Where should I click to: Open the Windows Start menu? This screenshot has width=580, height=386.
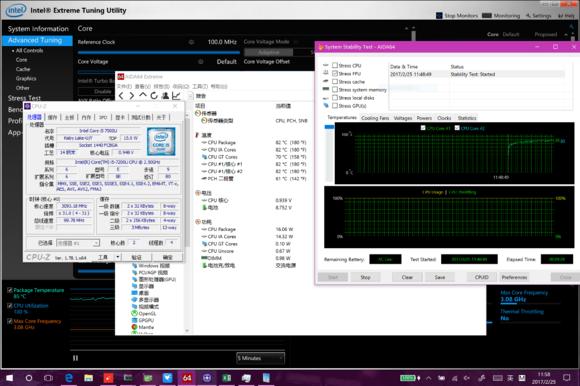(9, 378)
